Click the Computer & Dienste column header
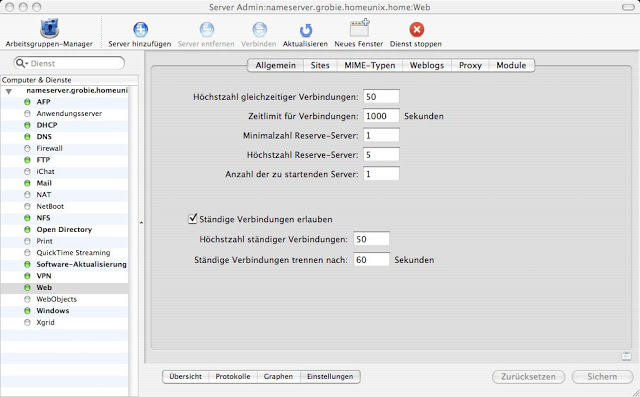640x397 pixels. click(x=69, y=80)
